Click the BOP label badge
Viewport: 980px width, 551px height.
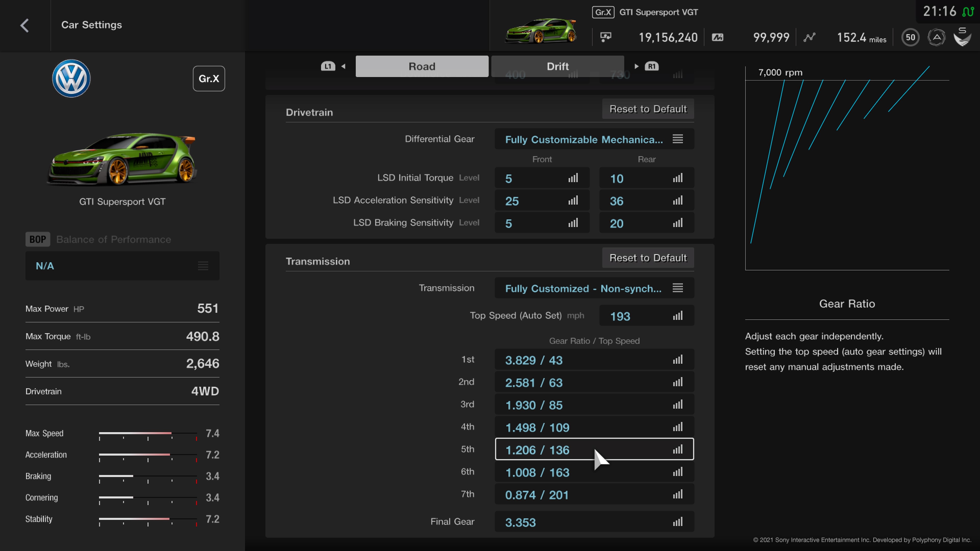[x=38, y=239]
